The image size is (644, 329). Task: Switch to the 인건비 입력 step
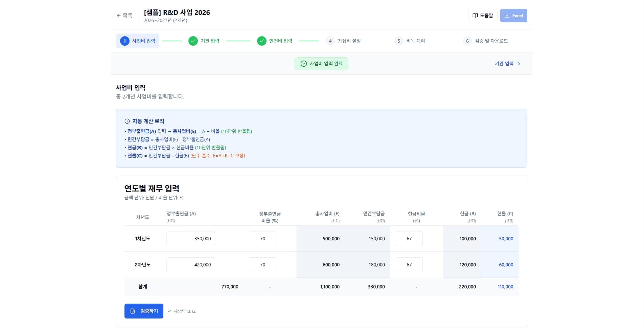tap(275, 41)
